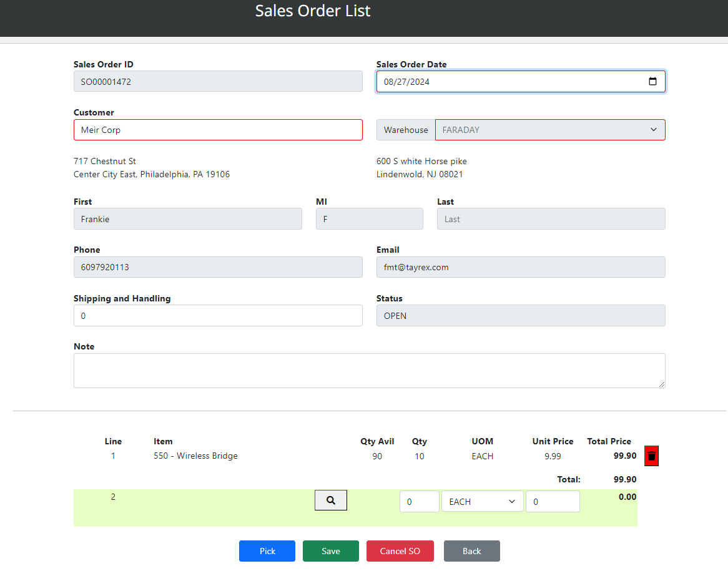Click the blue Pick button
The height and width of the screenshot is (571, 728).
tap(267, 551)
